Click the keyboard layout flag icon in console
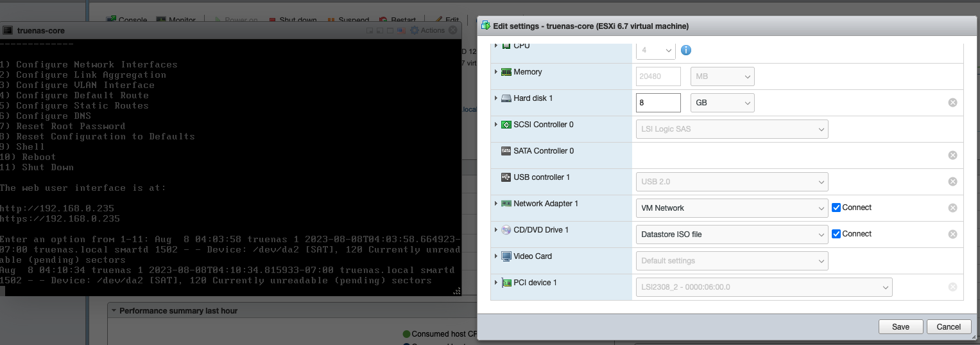Screen dimensions: 980x345 coord(400,30)
